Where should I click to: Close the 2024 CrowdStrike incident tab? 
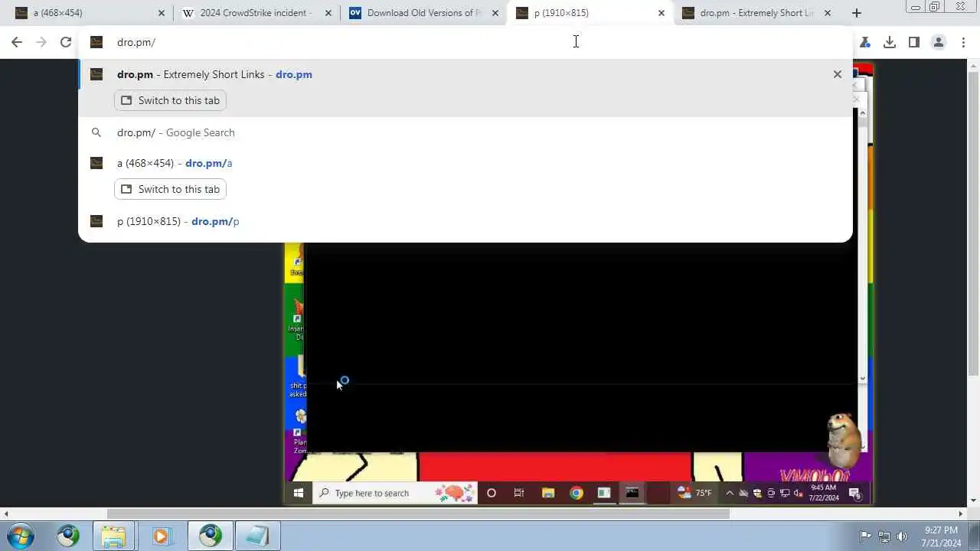tap(328, 13)
